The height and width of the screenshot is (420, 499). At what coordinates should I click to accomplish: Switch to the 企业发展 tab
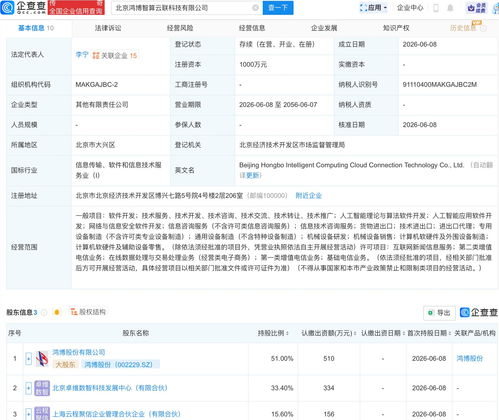(324, 28)
